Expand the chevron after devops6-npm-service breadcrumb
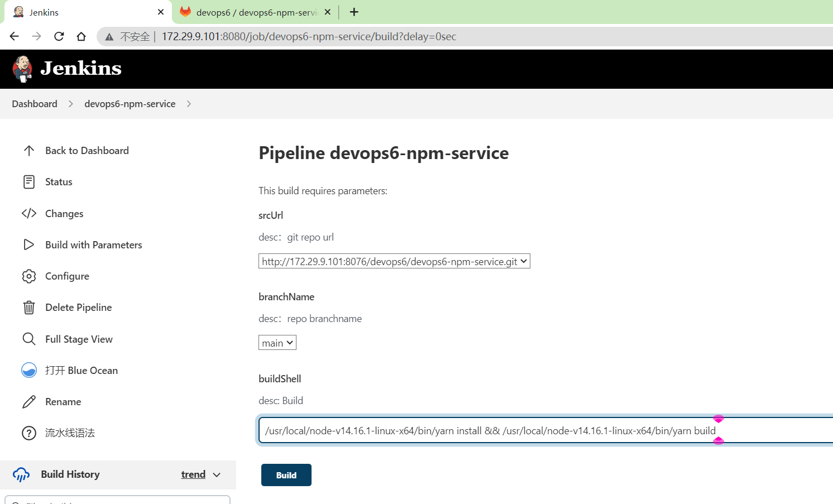 tap(189, 104)
